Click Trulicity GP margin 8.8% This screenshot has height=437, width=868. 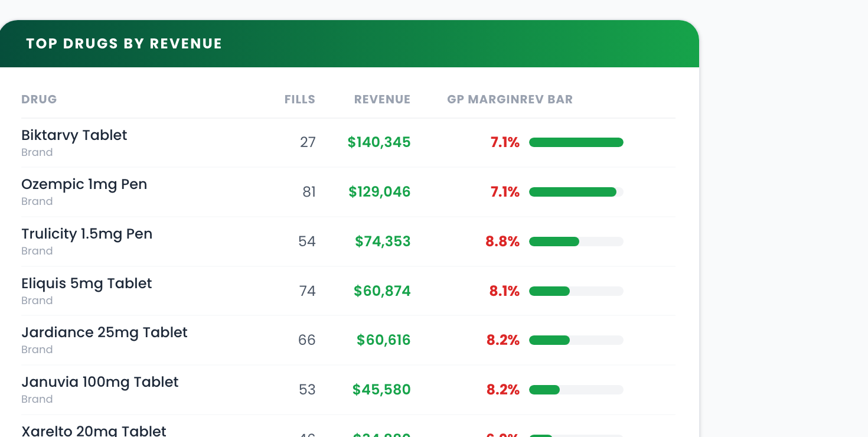pos(502,242)
